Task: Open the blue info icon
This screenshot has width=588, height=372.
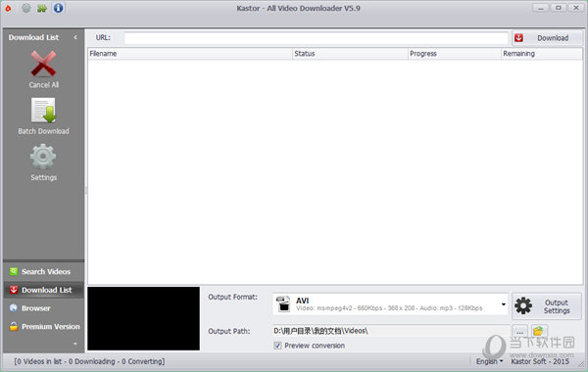Action: [58, 8]
